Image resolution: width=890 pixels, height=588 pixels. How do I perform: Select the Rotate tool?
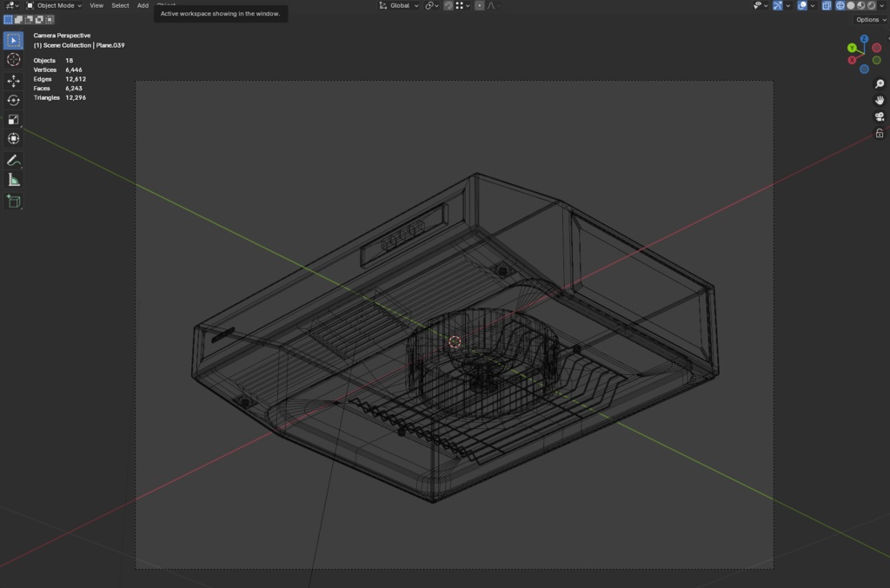(14, 101)
